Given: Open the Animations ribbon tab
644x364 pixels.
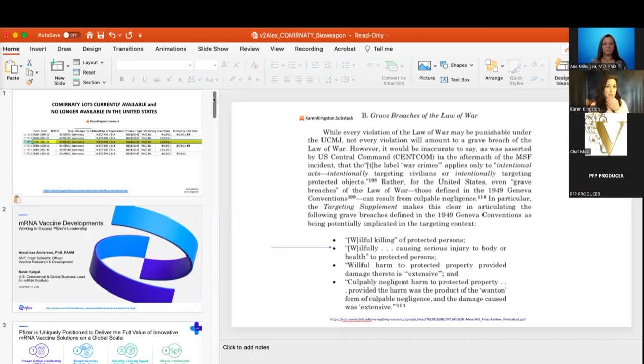Looking at the screenshot, I should click(171, 49).
